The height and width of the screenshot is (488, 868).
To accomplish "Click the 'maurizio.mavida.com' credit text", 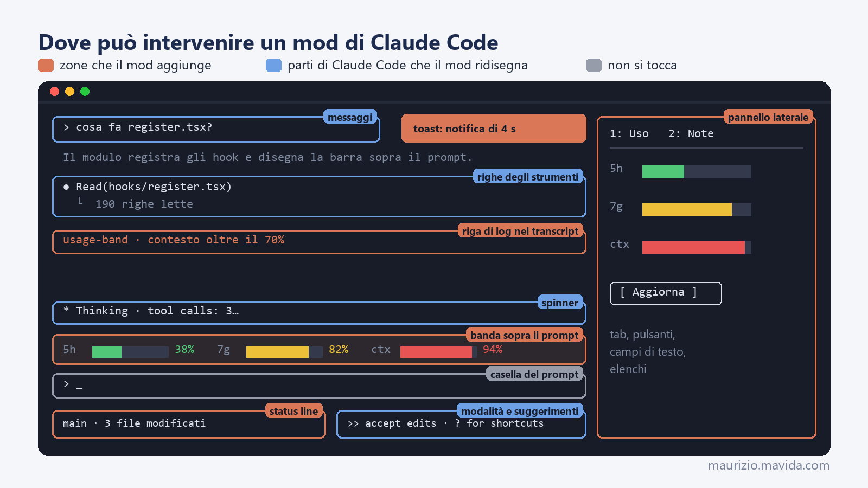I will point(769,465).
